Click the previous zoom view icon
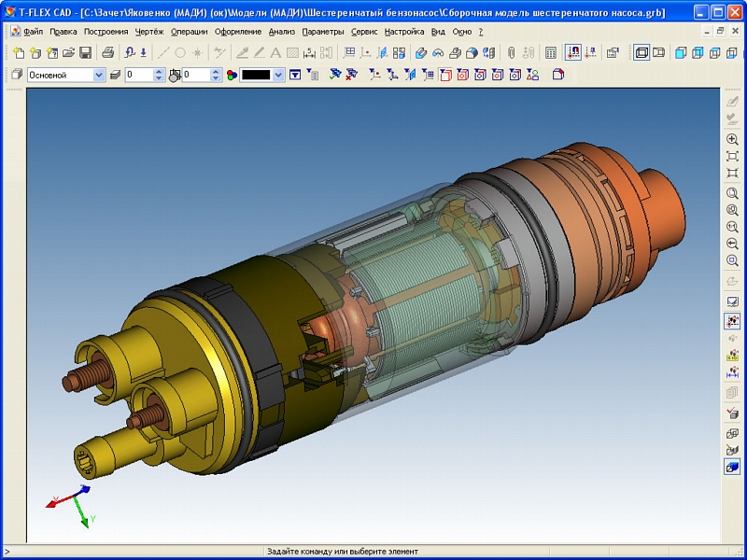 [732, 244]
